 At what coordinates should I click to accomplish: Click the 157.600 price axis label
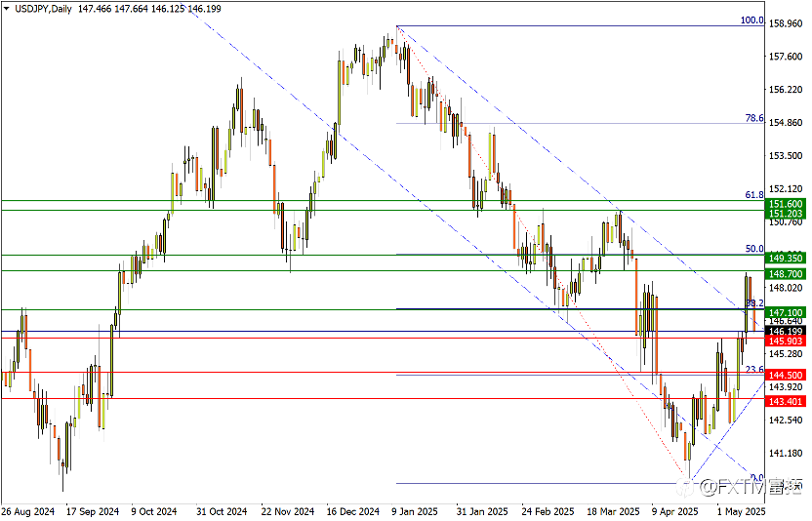tap(786, 57)
